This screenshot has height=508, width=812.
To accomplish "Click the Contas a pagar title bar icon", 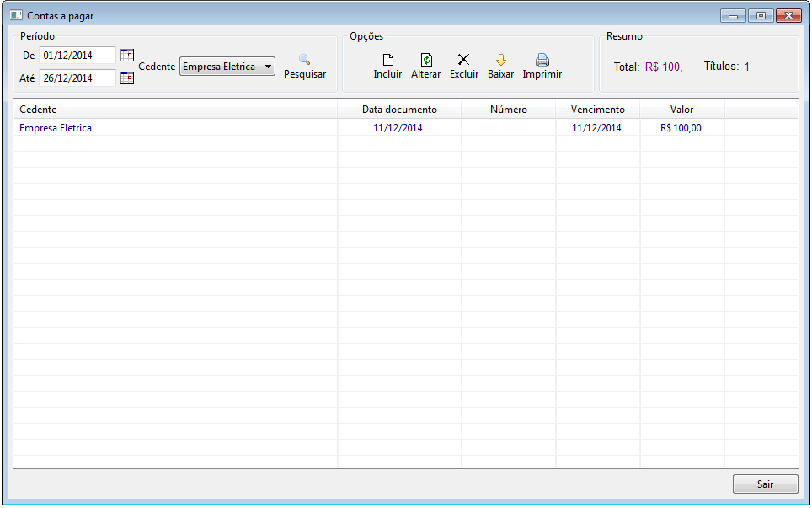I will point(16,15).
